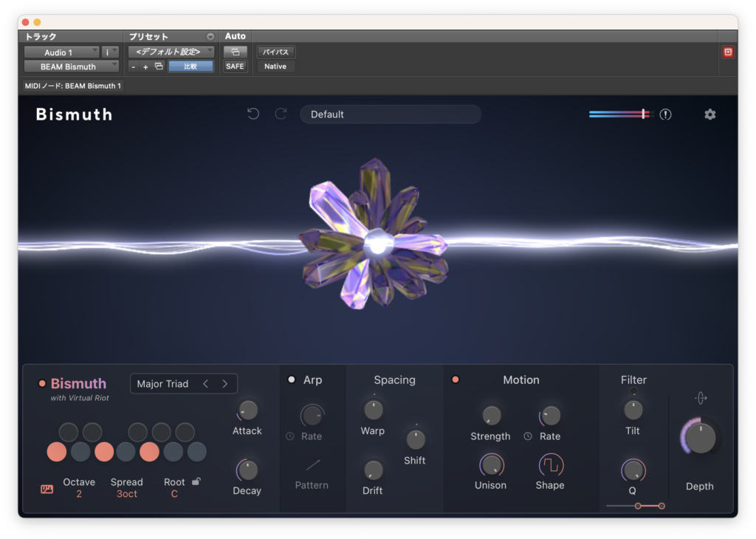Click the Motion Rate clock sync icon
The width and height of the screenshot is (756, 539).
528,436
